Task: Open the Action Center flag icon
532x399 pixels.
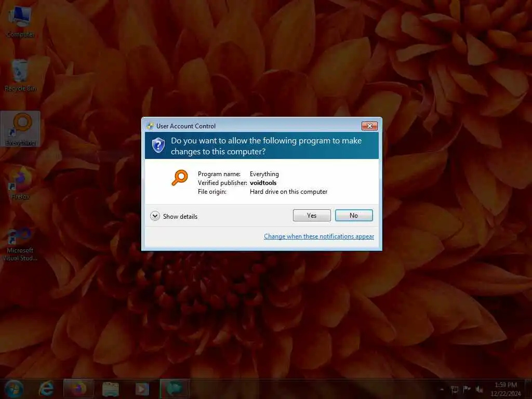Action: pos(467,389)
